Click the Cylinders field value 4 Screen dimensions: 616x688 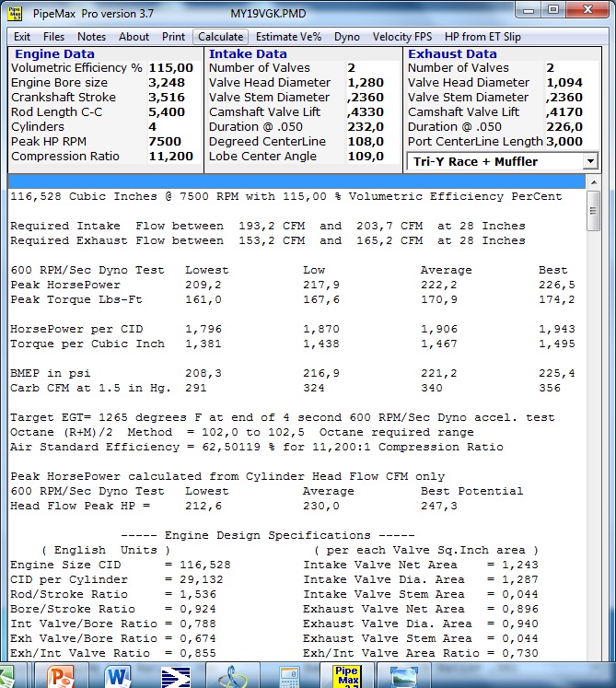click(x=174, y=127)
